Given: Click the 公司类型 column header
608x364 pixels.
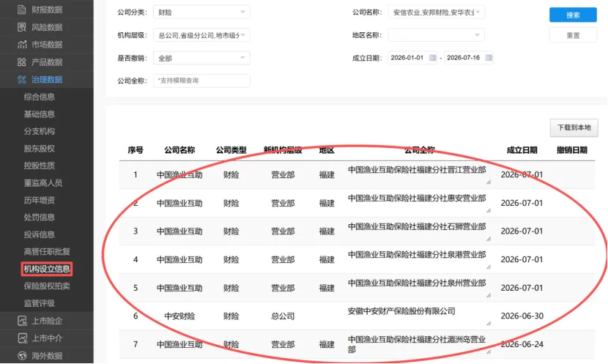Looking at the screenshot, I should 231,150.
